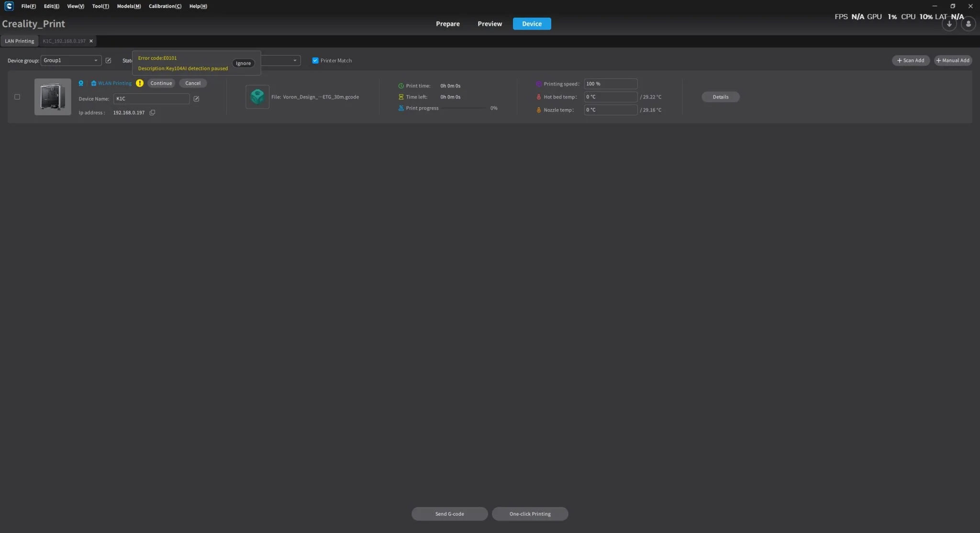Click the download icon in the top right
The image size is (980, 533).
click(949, 24)
